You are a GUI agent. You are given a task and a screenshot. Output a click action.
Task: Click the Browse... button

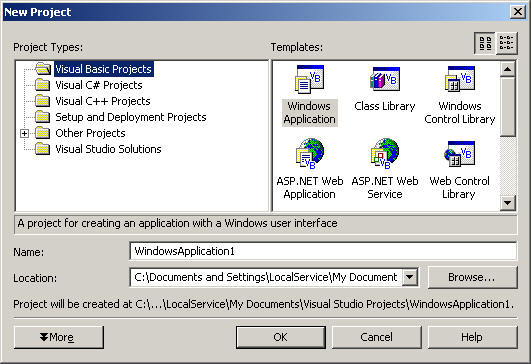pos(472,277)
